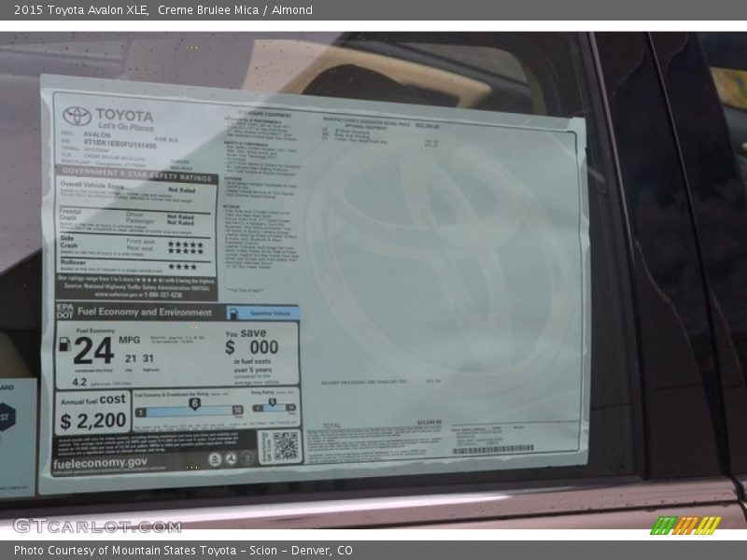Click the Rollover four-star rating
The height and width of the screenshot is (560, 747).
click(182, 267)
